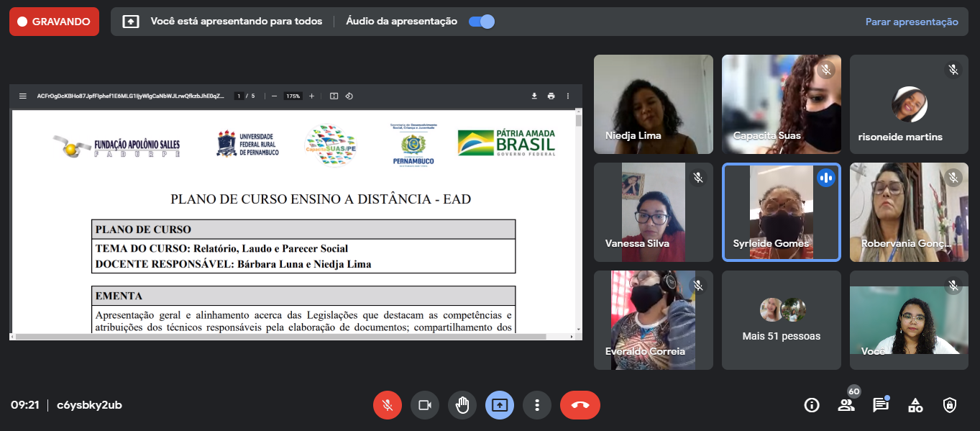
Task: Click the PDF page number field
Action: pyautogui.click(x=239, y=96)
